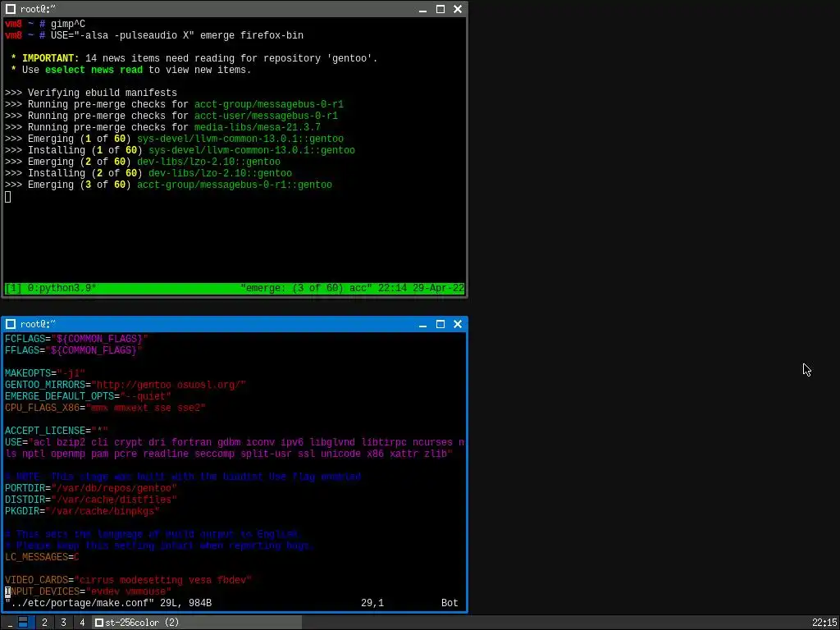Click the 'IMPORTANT:' news notice text

pyautogui.click(x=51, y=58)
